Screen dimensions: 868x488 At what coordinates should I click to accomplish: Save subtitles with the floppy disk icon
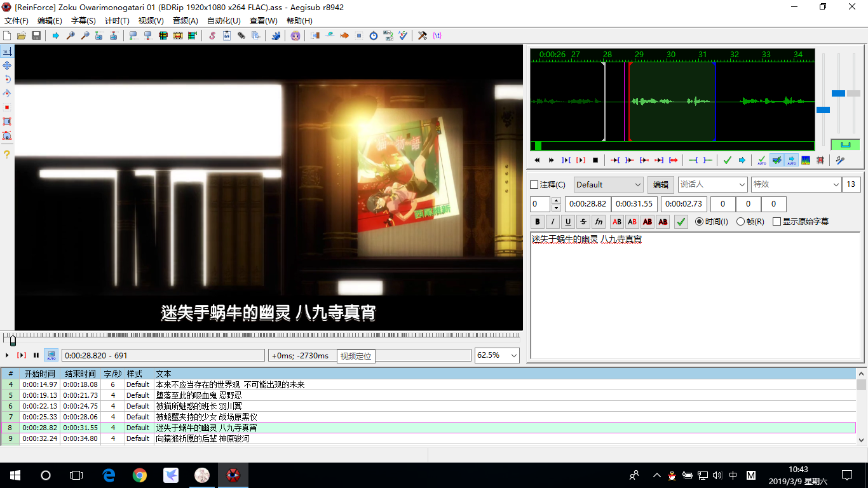tap(36, 36)
